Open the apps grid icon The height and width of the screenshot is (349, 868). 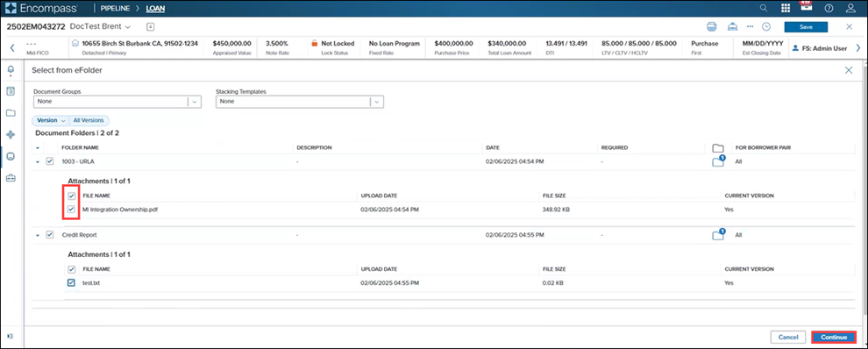(786, 8)
